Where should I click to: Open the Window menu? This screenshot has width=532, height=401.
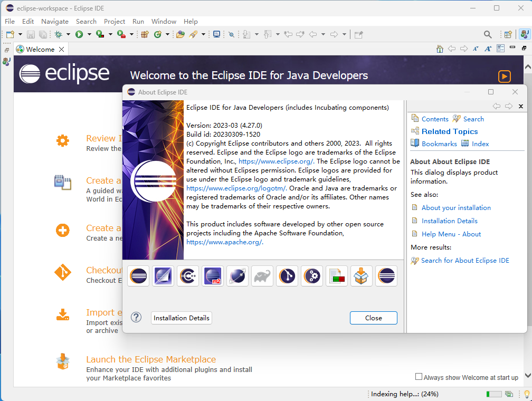pos(164,22)
